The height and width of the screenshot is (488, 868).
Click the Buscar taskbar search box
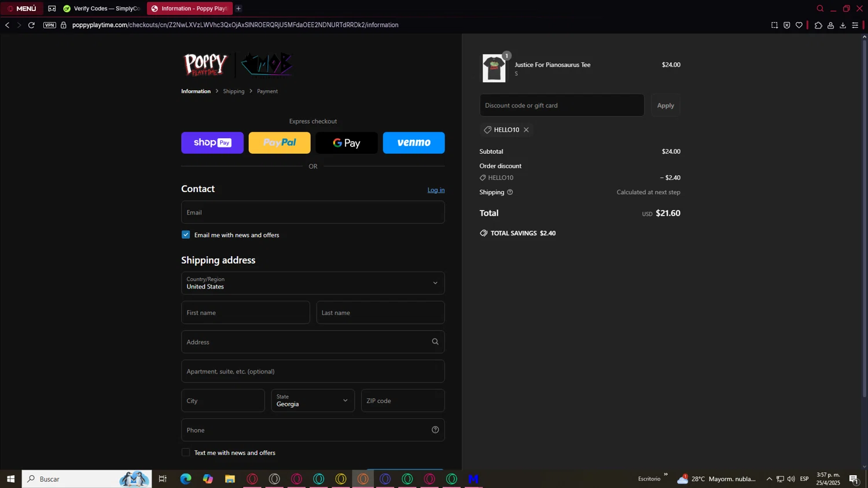87,479
